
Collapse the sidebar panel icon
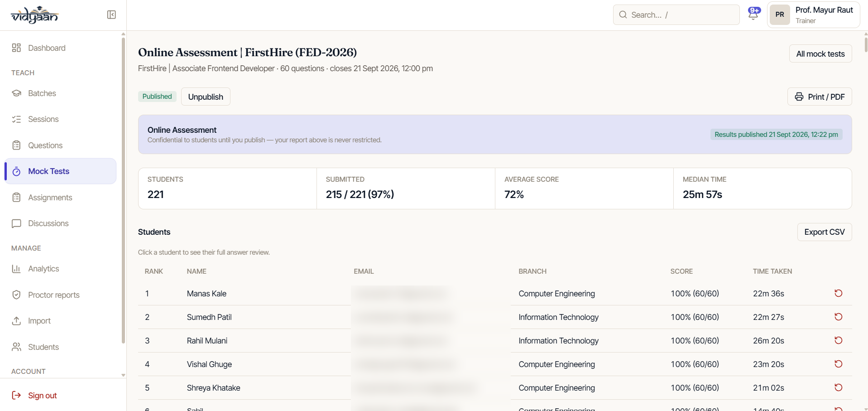111,15
